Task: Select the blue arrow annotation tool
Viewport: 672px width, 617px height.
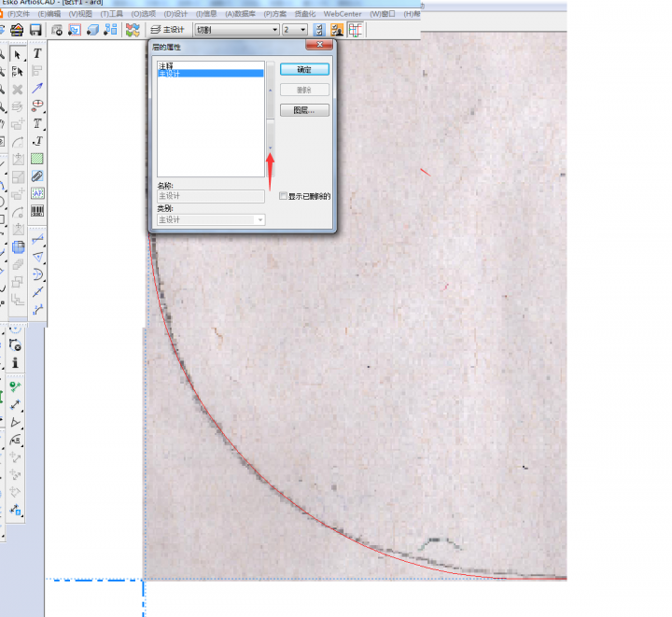Action: point(38,88)
